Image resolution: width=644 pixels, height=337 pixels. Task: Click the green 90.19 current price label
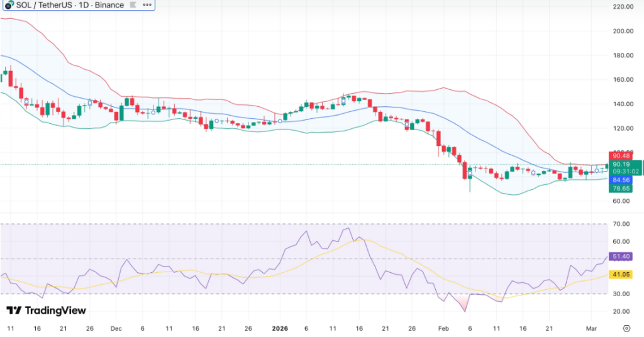pos(621,163)
